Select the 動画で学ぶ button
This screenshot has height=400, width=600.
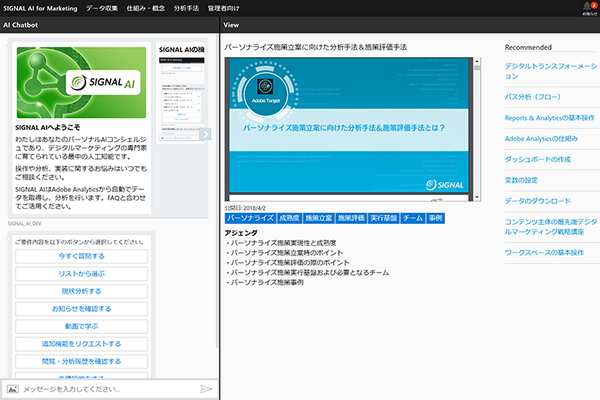pos(82,326)
